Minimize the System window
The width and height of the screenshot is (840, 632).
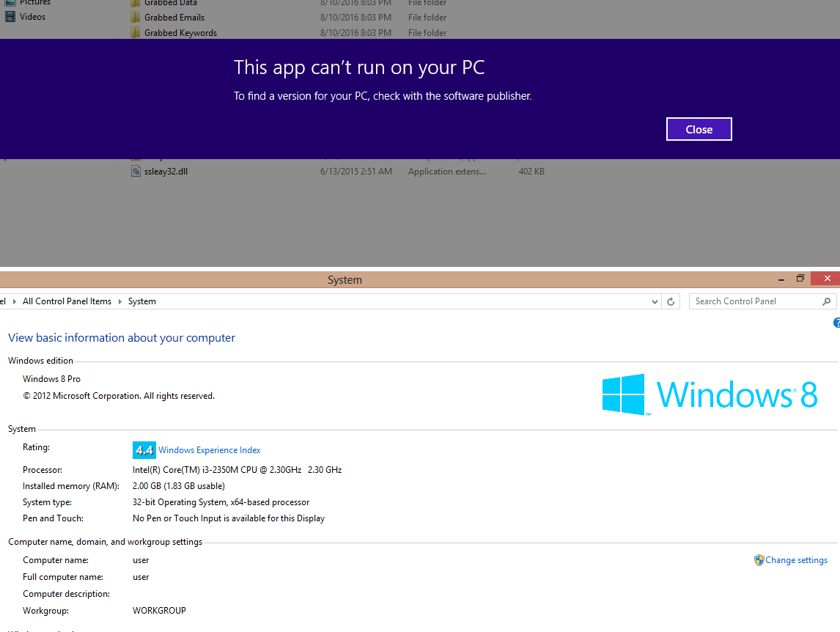[781, 279]
